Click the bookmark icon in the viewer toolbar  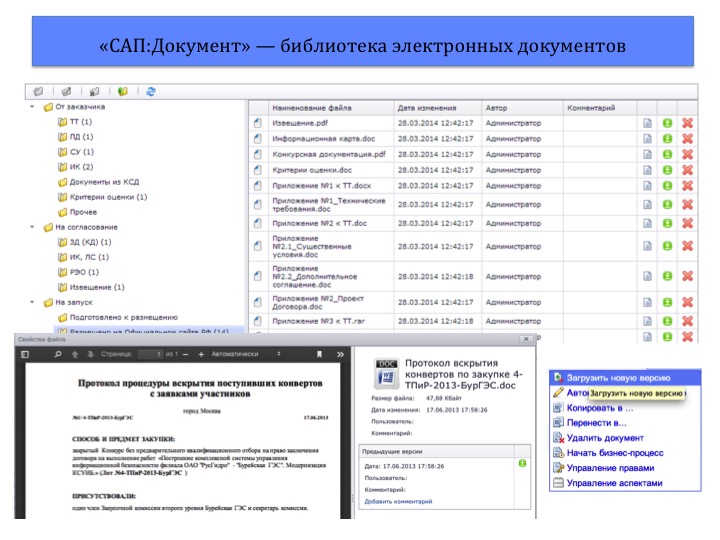(319, 354)
